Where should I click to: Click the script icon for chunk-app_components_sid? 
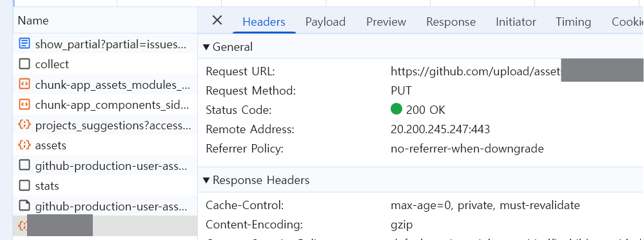24,105
